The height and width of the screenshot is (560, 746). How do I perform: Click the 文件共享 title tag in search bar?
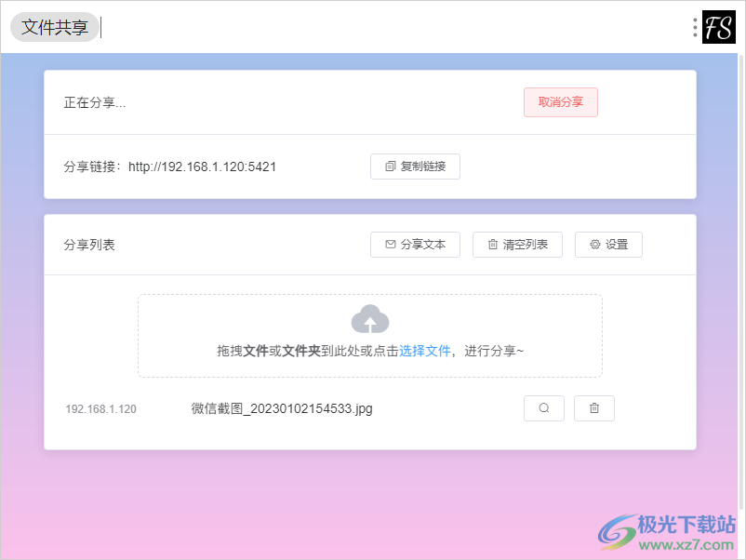coord(55,27)
